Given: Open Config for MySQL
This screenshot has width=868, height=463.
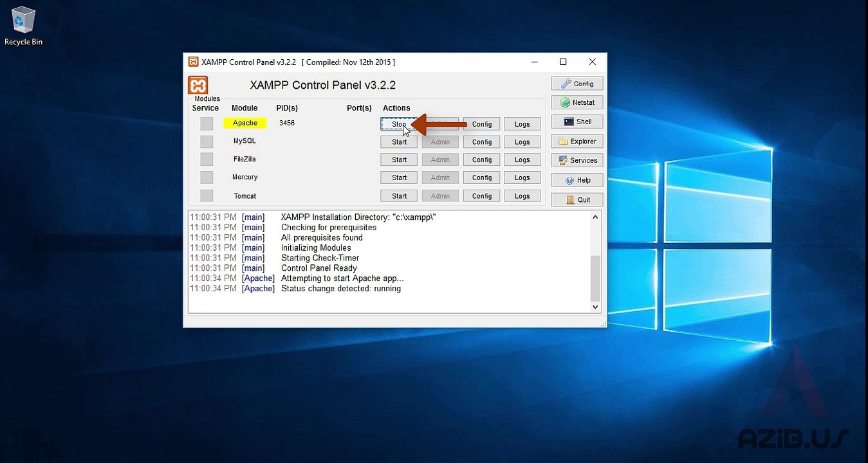Looking at the screenshot, I should coord(481,142).
